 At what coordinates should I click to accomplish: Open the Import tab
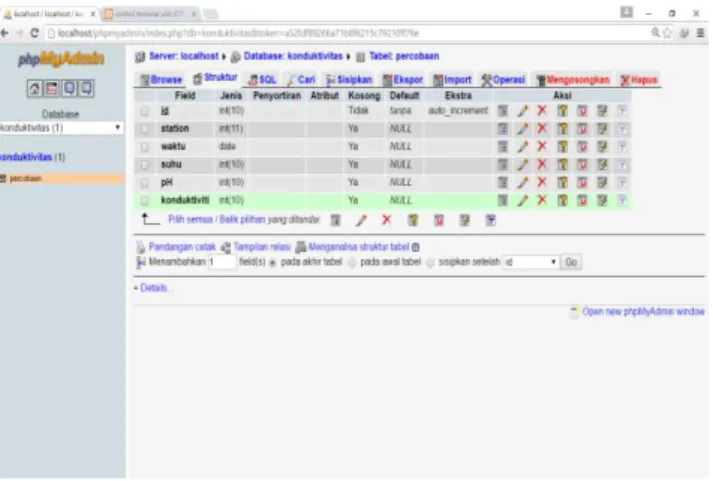[453, 80]
